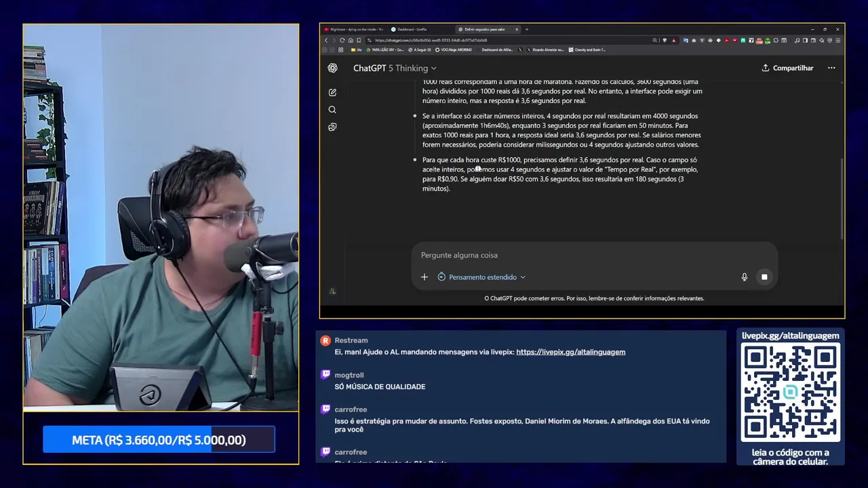Open the A Seguir 18 bookmark

pos(419,49)
